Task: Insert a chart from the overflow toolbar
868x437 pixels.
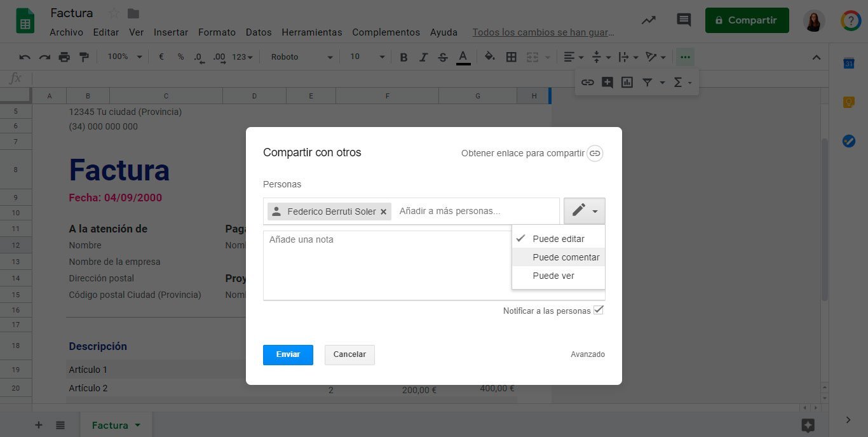Action: pos(627,82)
